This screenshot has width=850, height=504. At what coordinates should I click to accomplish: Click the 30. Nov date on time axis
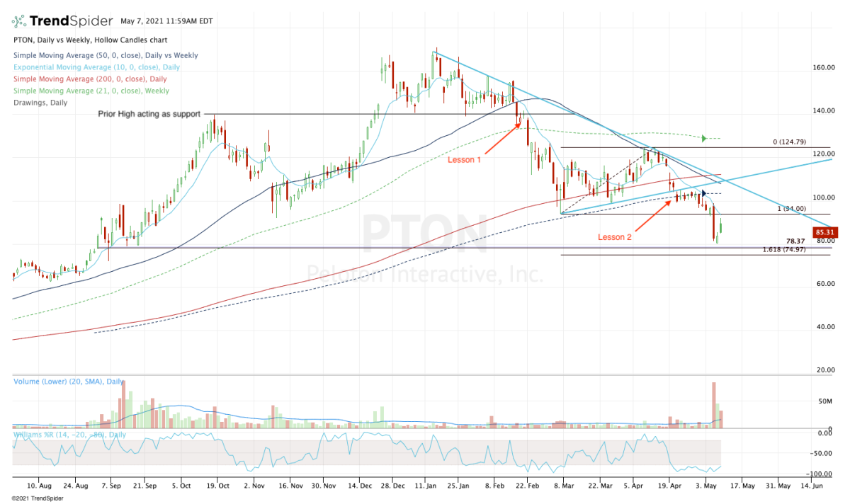323,487
